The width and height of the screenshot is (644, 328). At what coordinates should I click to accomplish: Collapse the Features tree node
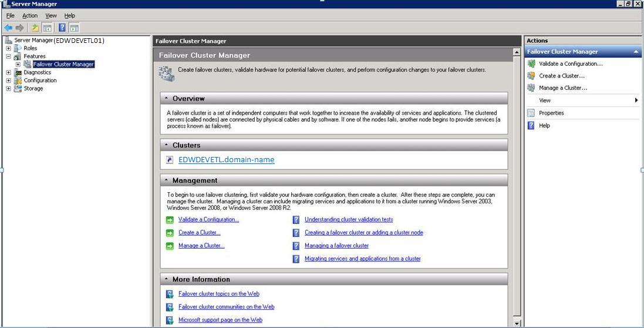click(x=9, y=56)
